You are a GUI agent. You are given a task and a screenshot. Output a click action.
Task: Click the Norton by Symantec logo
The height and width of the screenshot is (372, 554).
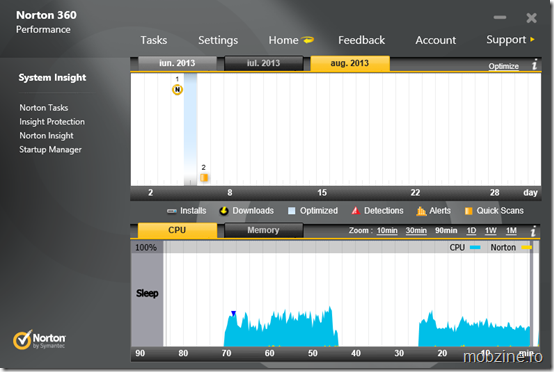coord(39,340)
